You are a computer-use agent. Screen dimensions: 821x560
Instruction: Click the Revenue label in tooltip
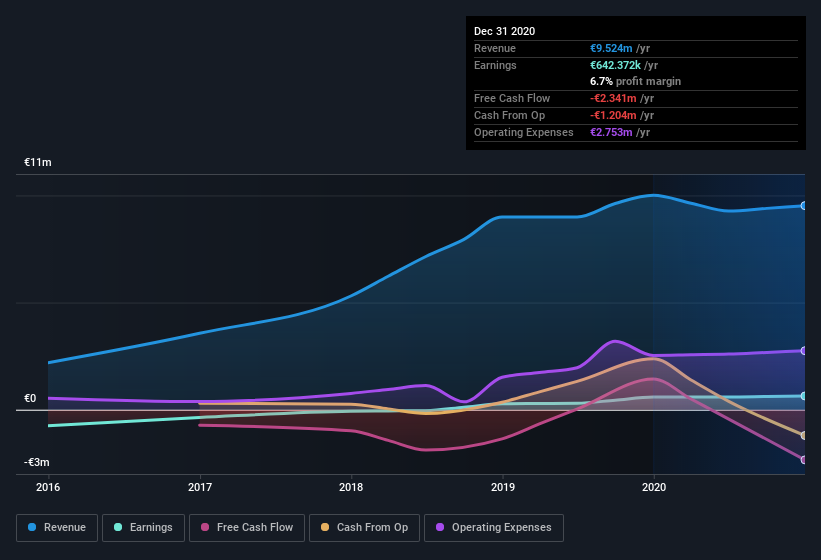pos(495,48)
